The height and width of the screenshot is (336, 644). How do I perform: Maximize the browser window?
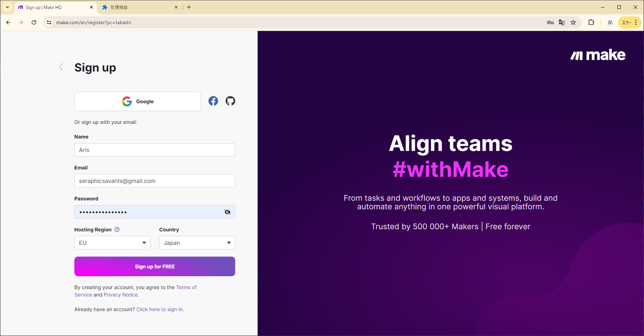[619, 7]
